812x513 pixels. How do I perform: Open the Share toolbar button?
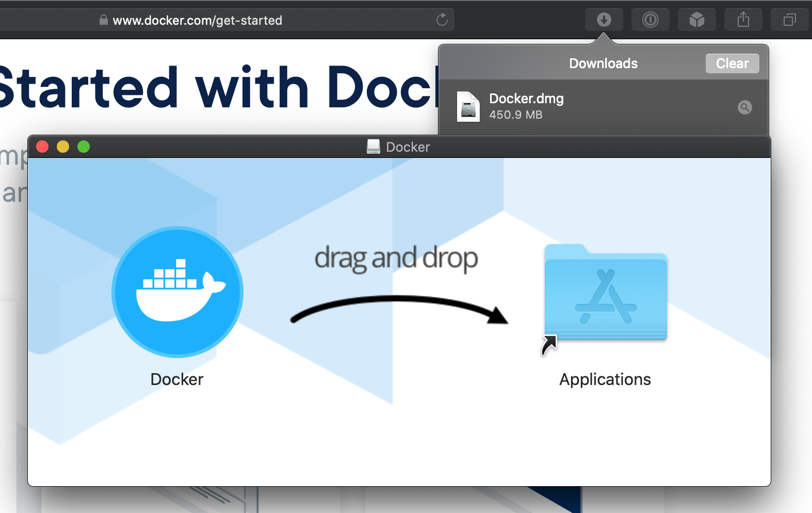coord(743,20)
